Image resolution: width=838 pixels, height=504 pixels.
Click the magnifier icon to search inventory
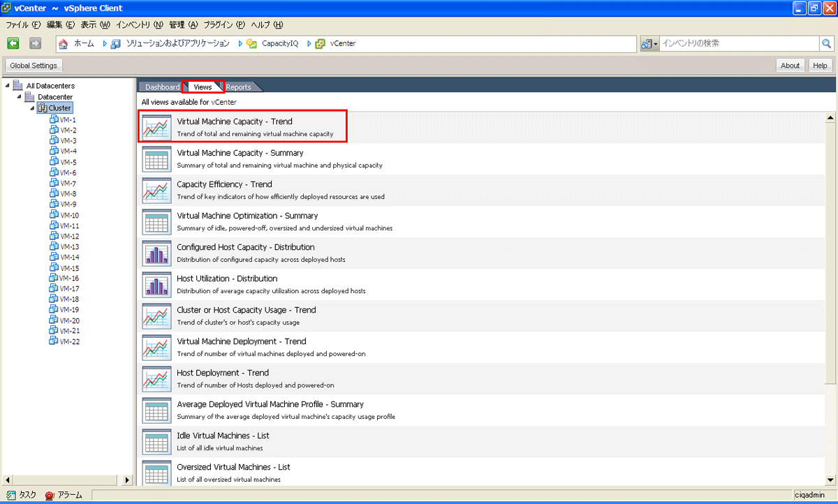point(826,43)
